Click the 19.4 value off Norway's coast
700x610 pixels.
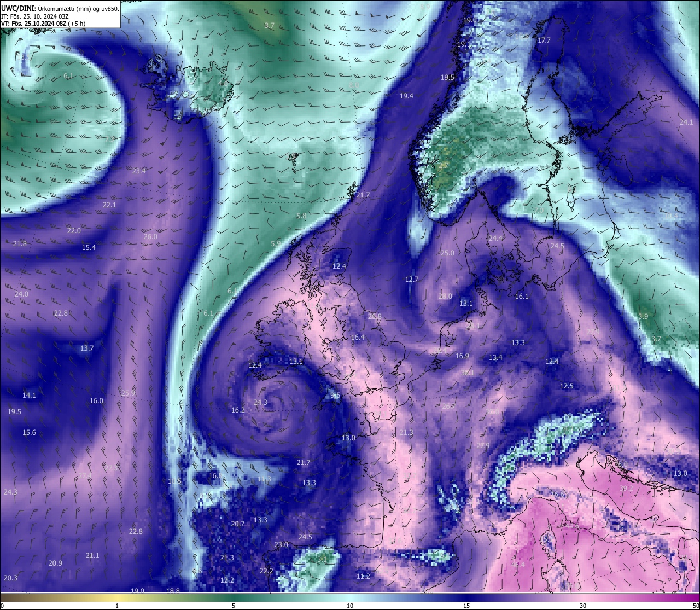coord(406,96)
